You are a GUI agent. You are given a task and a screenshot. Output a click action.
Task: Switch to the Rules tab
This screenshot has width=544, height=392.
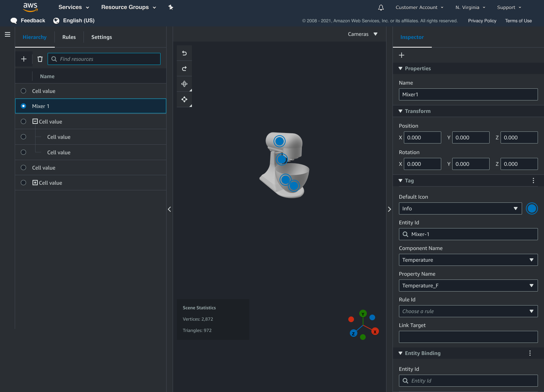coord(69,37)
